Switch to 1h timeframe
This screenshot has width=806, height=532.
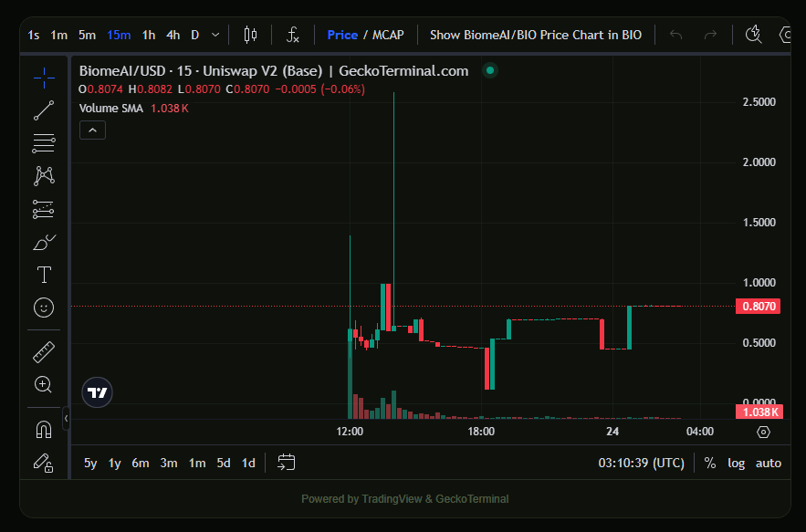[149, 35]
